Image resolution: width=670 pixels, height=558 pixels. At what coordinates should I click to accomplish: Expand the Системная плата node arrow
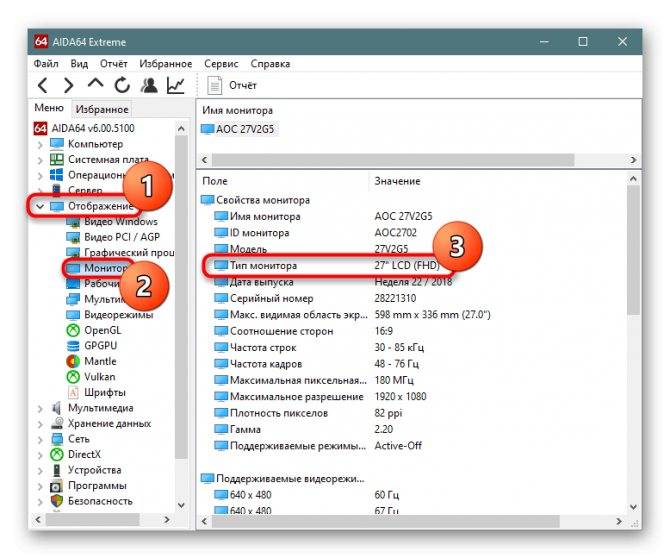(40, 160)
